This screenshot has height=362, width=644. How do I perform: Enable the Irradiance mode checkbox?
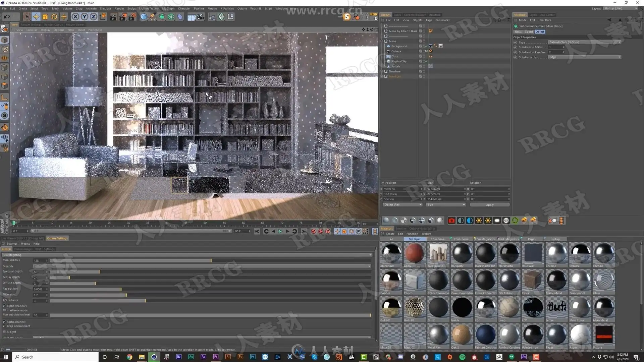5,310
